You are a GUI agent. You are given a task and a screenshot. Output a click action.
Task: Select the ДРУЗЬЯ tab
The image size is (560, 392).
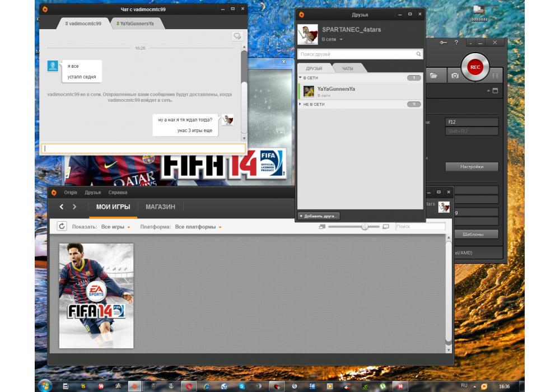[314, 68]
